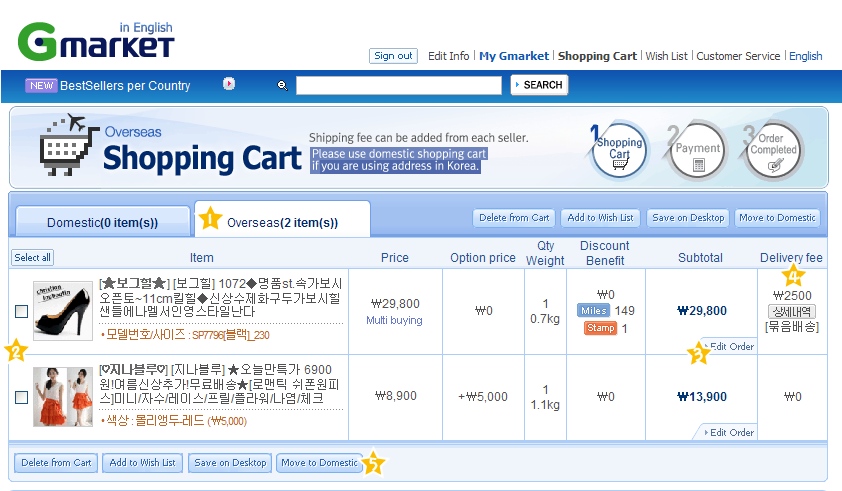Click the [묶음배송] bundled shipping text
The image size is (842, 491).
click(x=792, y=327)
